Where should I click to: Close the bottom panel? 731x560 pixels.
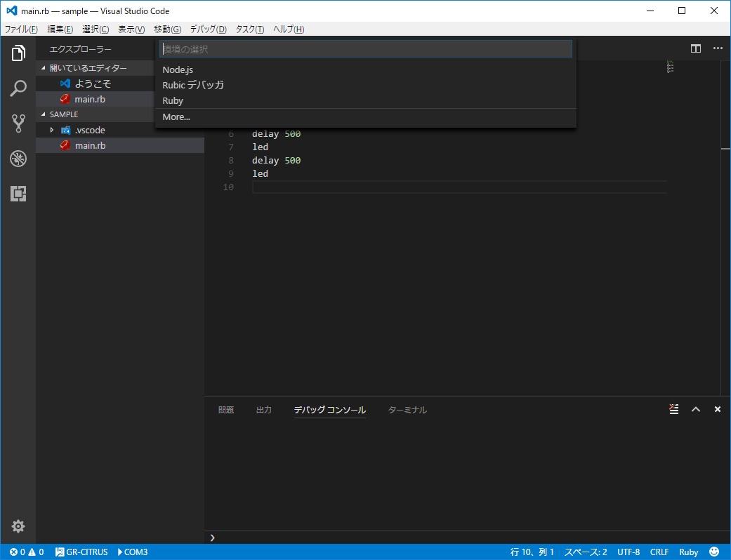[x=718, y=409]
